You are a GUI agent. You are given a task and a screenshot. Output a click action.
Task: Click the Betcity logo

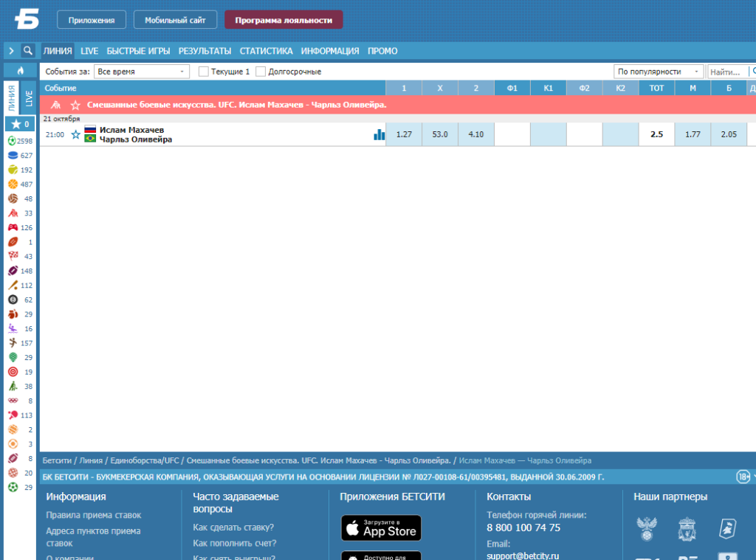pyautogui.click(x=27, y=19)
